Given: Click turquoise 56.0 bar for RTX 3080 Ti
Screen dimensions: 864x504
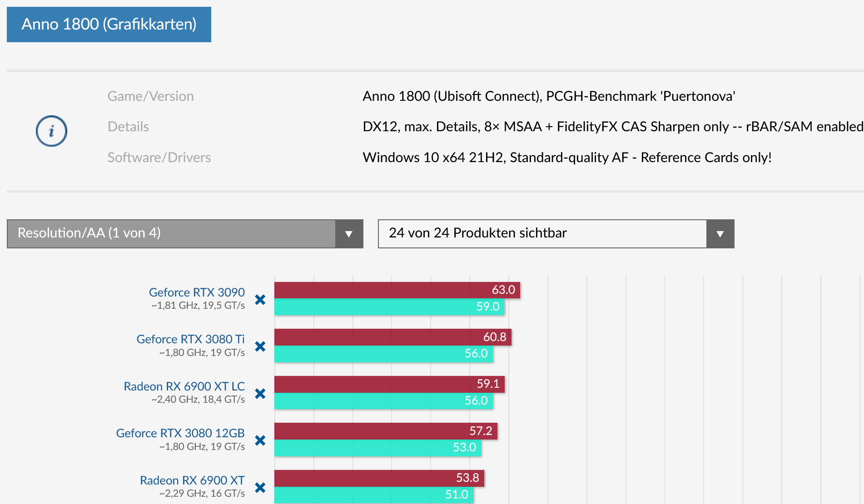Looking at the screenshot, I should pyautogui.click(x=383, y=354).
